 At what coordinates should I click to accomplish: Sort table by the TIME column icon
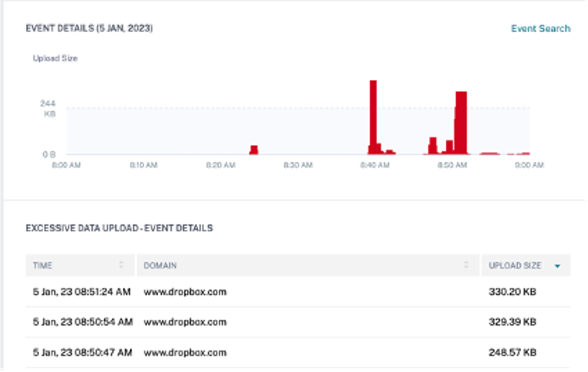click(x=121, y=265)
